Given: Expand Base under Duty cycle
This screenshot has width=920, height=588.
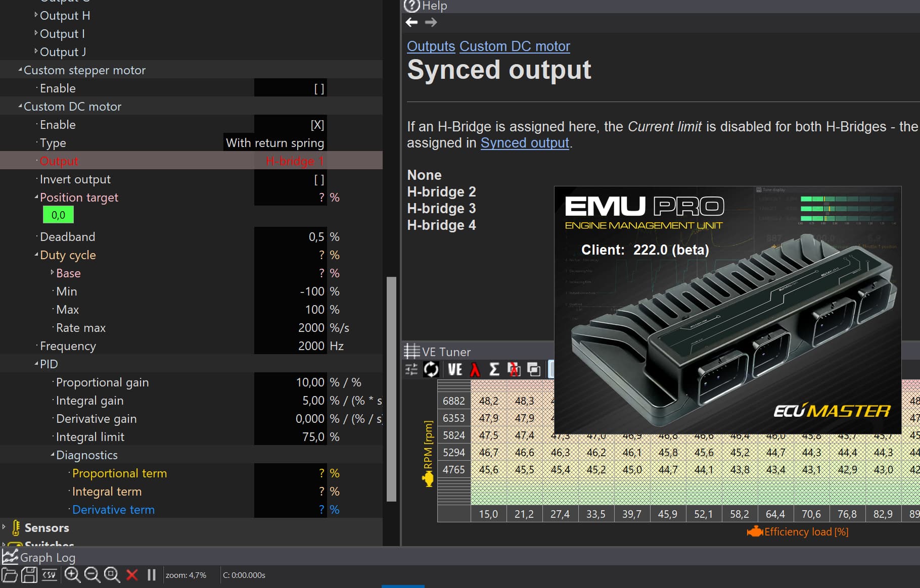Looking at the screenshot, I should pyautogui.click(x=52, y=272).
